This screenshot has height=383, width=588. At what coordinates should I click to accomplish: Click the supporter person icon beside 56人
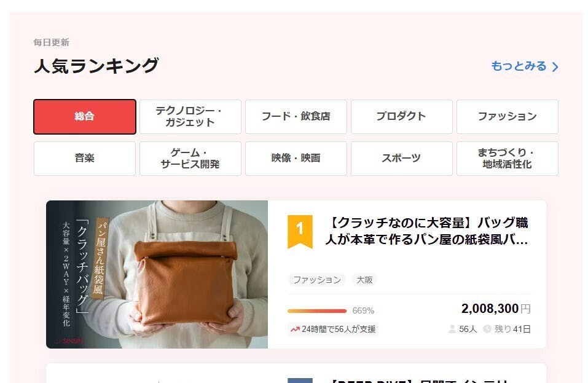click(452, 329)
